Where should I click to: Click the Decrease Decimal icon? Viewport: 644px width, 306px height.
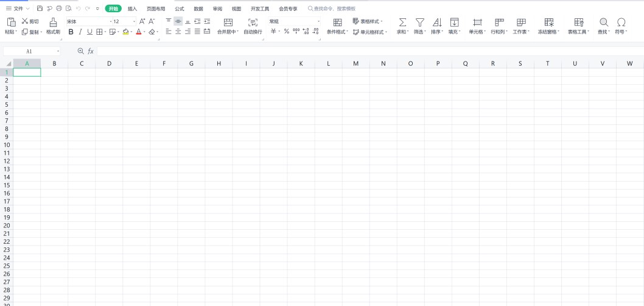[315, 31]
